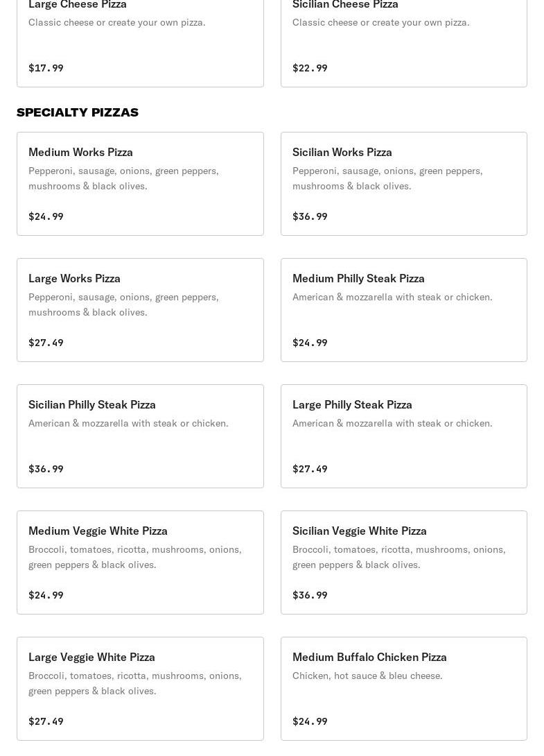The width and height of the screenshot is (544, 756).
Task: Select the Large Philly Steak Pizza card
Action: coord(404,436)
